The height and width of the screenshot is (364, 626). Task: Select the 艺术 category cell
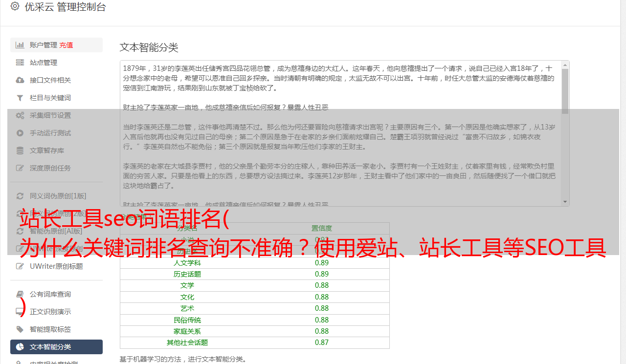pos(187,308)
